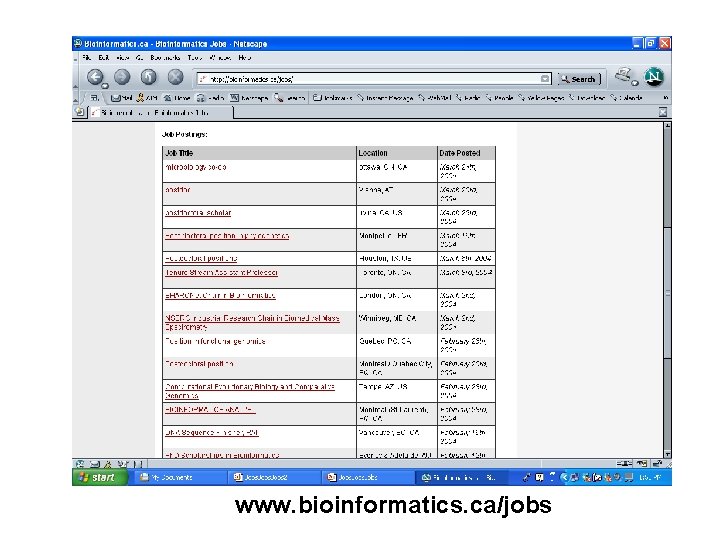Click the page scrollbar up arrow
The height and width of the screenshot is (540, 720).
click(667, 126)
